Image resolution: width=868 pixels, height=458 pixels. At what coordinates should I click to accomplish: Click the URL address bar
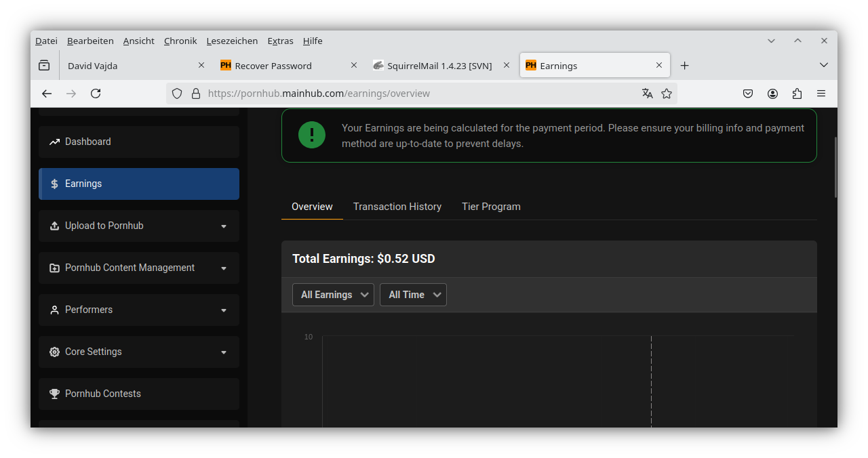[x=407, y=93]
